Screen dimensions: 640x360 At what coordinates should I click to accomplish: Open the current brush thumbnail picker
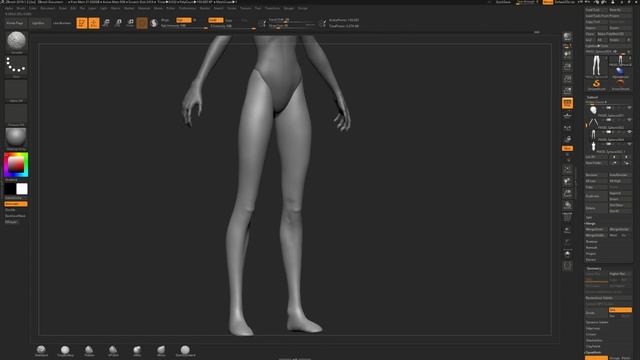pyautogui.click(x=16, y=42)
